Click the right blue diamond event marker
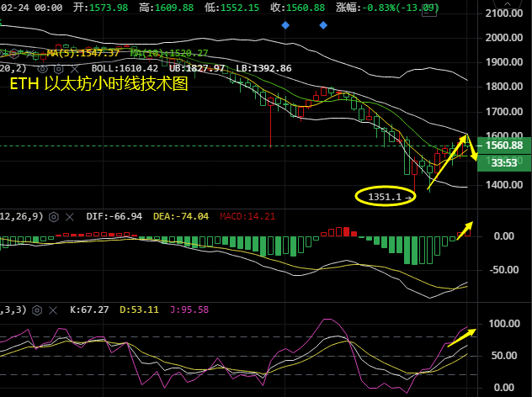The height and width of the screenshot is (397, 532). [324, 25]
